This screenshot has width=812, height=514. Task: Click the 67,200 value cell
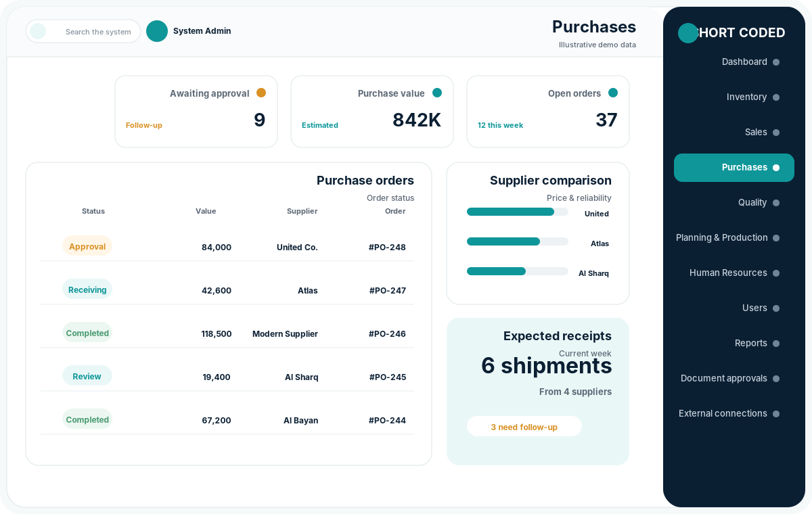tap(217, 421)
